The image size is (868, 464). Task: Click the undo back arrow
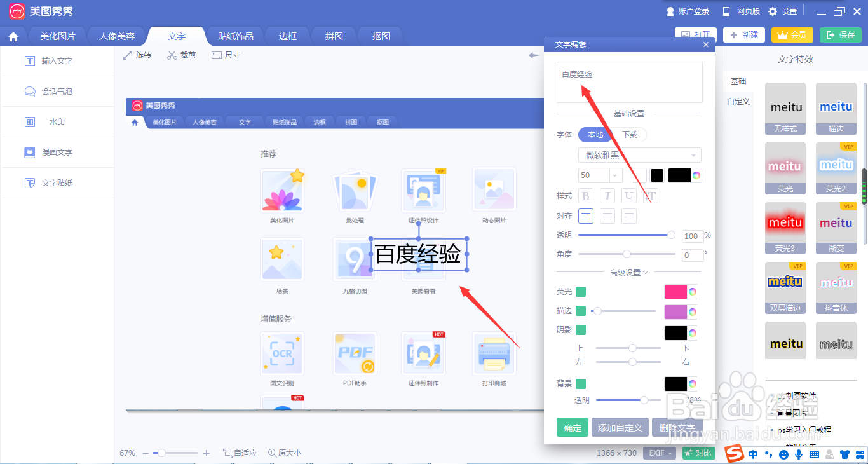(534, 55)
